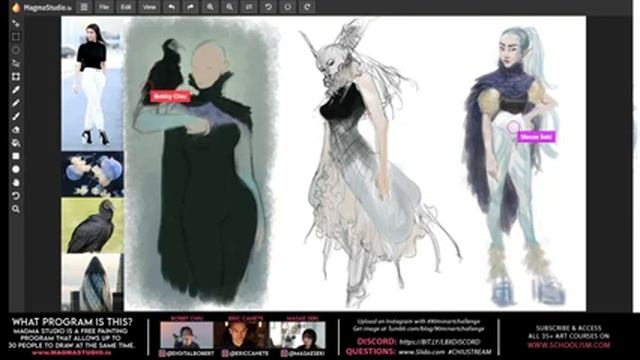Click the Gherkin building reference photo

(x=92, y=282)
